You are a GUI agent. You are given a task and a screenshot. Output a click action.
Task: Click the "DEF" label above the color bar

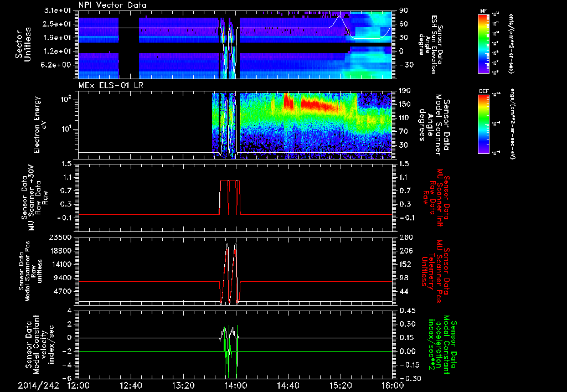click(483, 91)
